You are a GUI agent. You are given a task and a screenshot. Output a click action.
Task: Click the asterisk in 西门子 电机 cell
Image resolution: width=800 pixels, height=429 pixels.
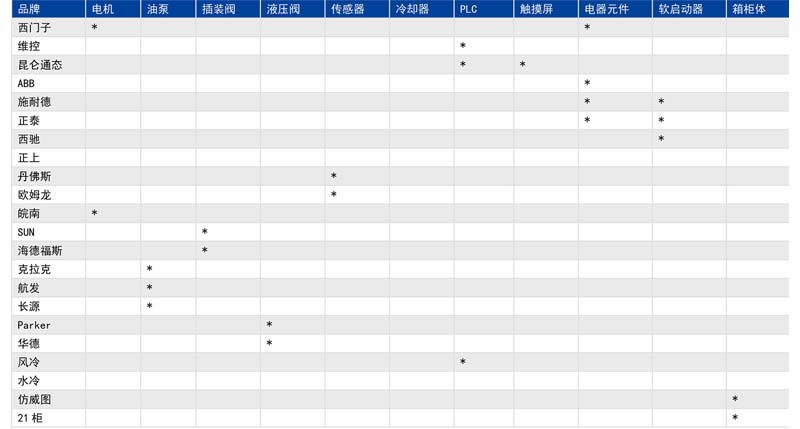[x=95, y=28]
